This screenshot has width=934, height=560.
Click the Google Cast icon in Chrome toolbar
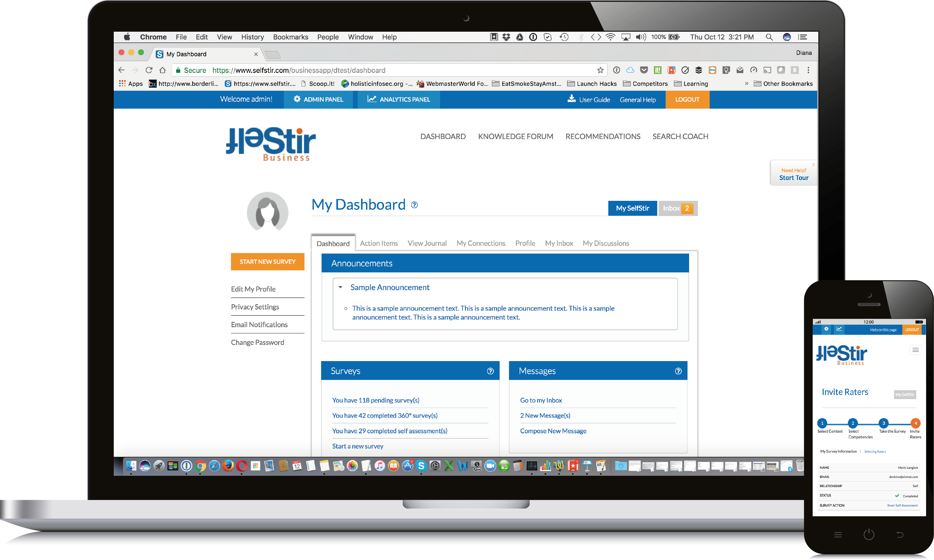point(767,70)
